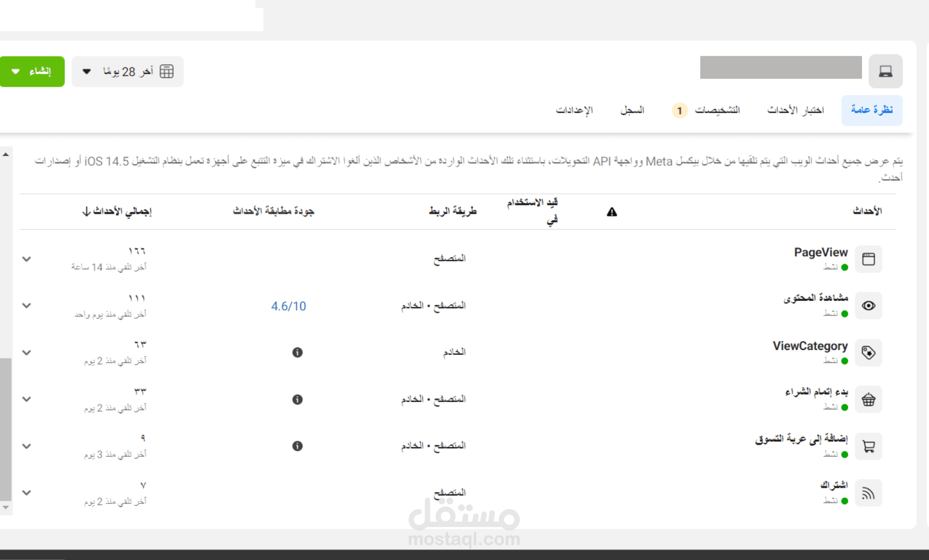The height and width of the screenshot is (560, 929).
Task: Open the الإعدادات tab
Action: coord(574,110)
